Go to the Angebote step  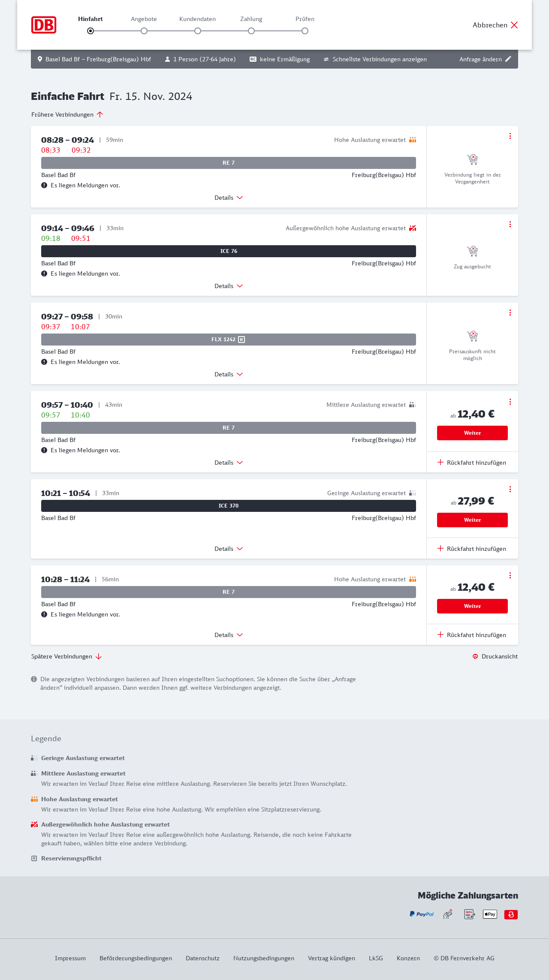pos(144,30)
